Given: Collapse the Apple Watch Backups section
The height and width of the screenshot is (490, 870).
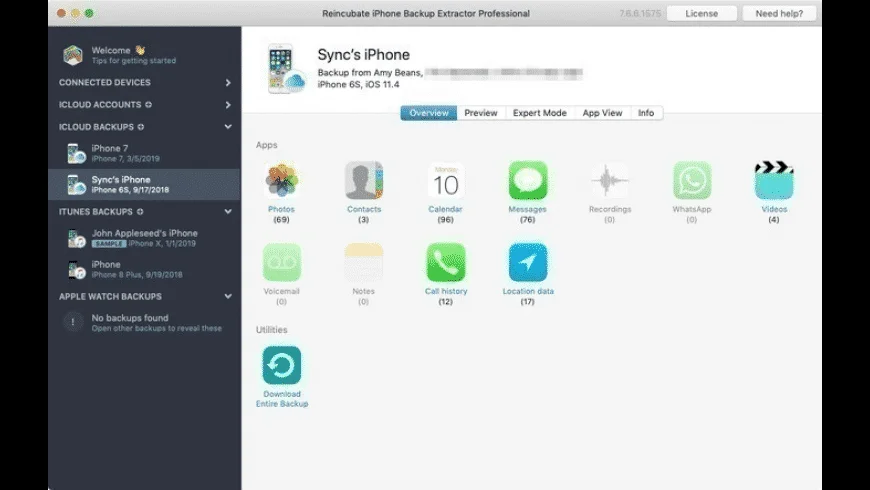Looking at the screenshot, I should pyautogui.click(x=228, y=296).
